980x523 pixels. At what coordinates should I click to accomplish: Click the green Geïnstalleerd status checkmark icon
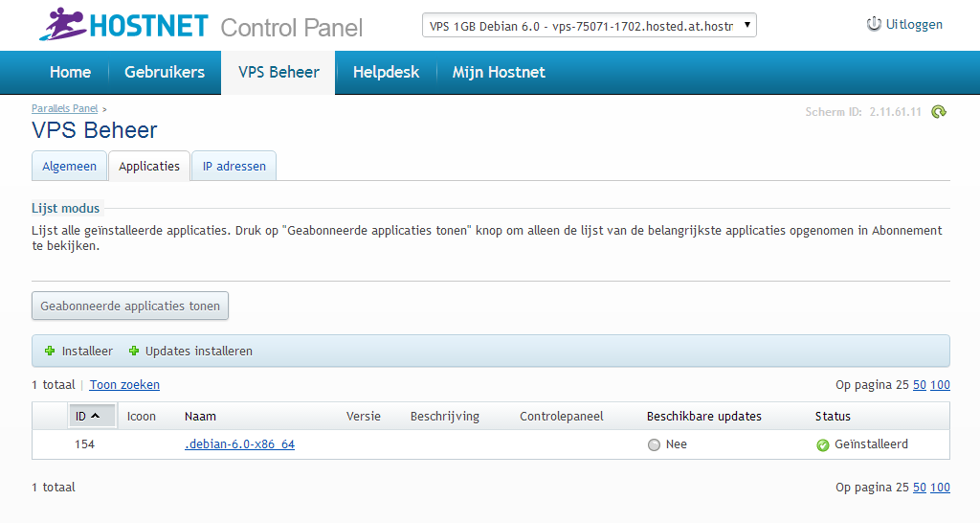822,444
